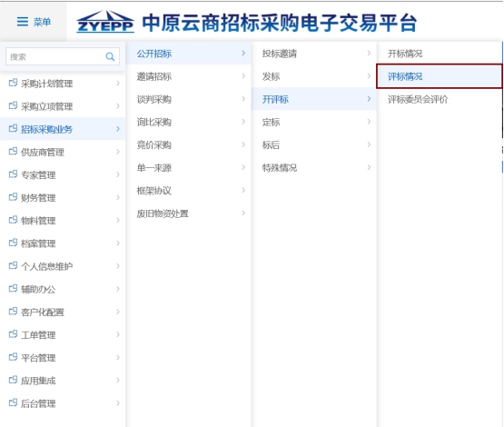Click the ZYEPP platform logo
The width and height of the screenshot is (504, 427).
105,22
